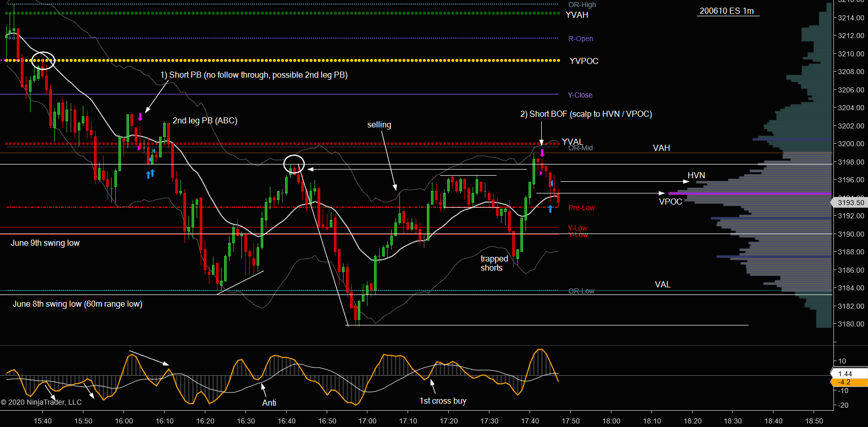
Task: Select the white circle marker near 16:42 high
Action: (294, 165)
